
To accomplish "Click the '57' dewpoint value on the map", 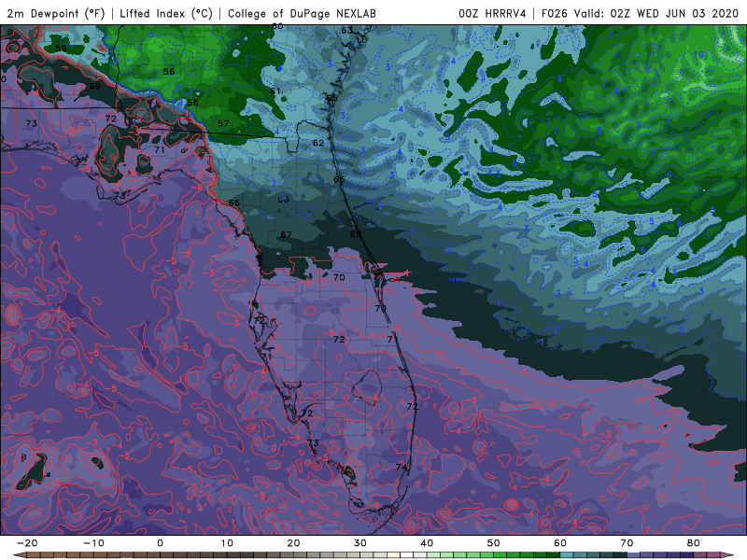I will 223,123.
